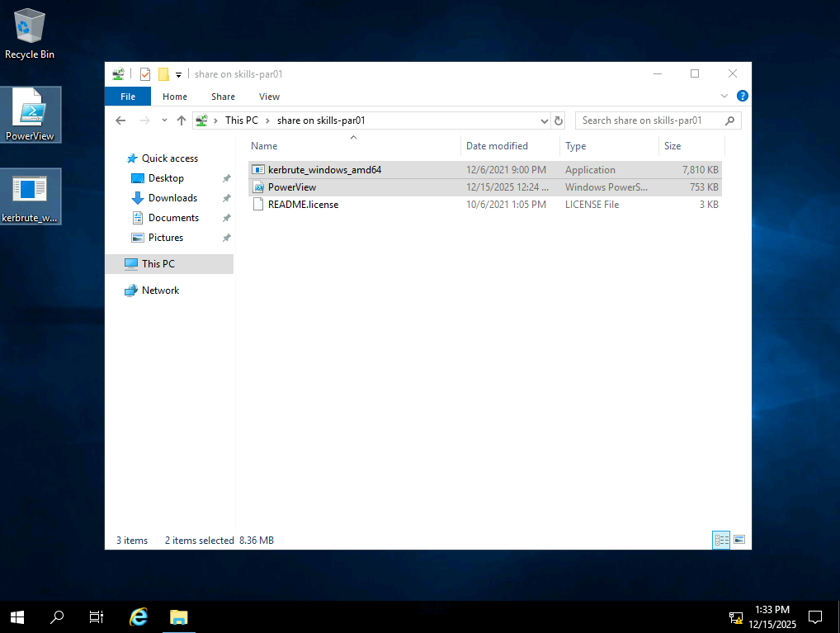This screenshot has height=633, width=840.
Task: Switch to the large icons view layout
Action: click(x=739, y=540)
